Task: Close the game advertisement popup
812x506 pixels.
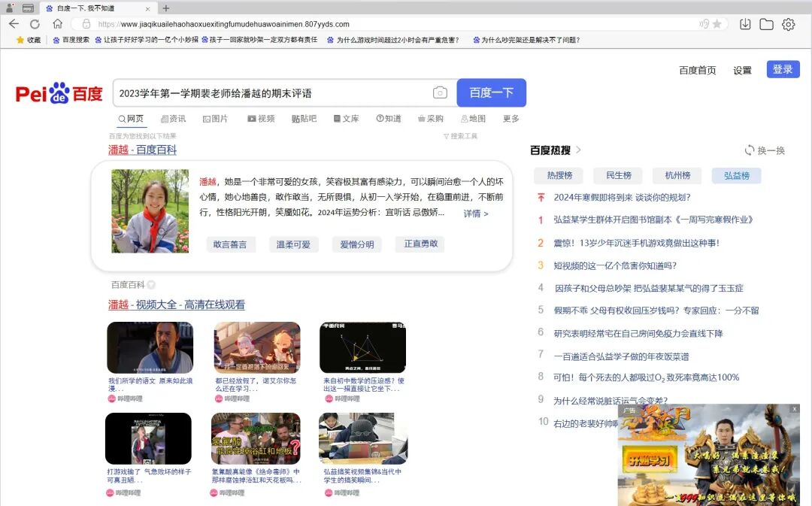Action: (795, 409)
